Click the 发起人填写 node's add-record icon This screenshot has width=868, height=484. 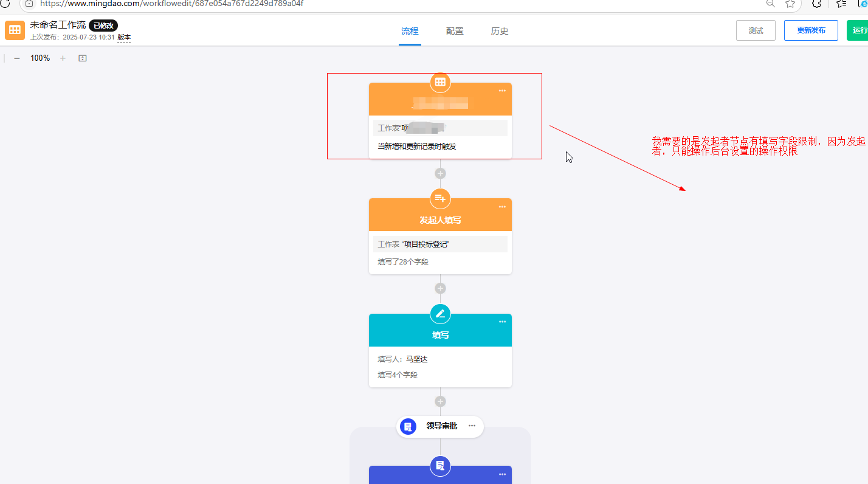coord(440,198)
